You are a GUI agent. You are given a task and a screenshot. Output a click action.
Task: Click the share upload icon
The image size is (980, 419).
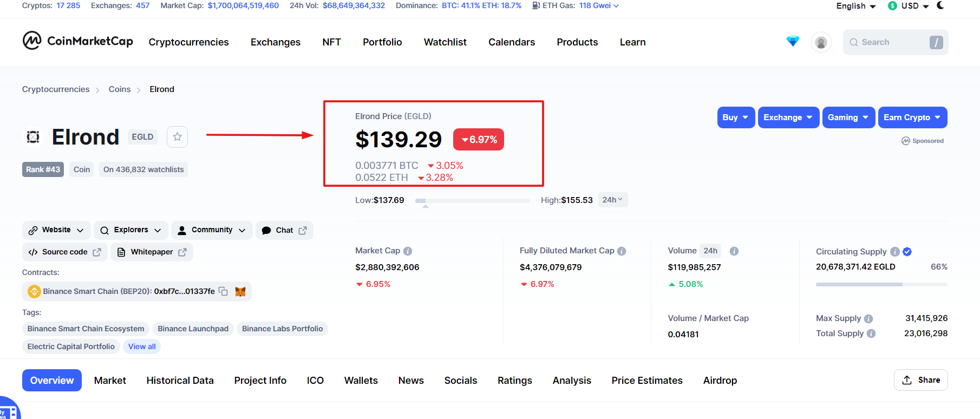coord(907,380)
